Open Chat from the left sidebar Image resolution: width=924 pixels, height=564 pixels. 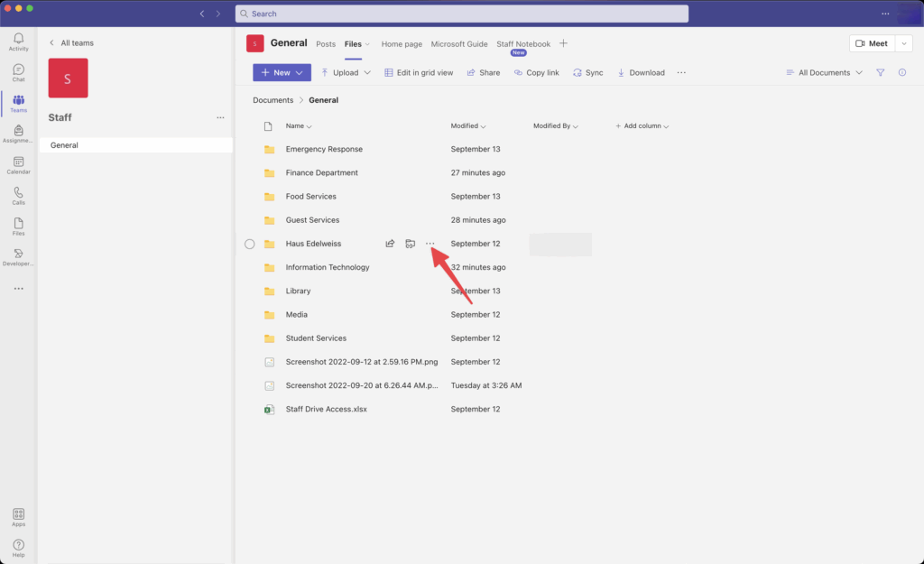point(18,72)
